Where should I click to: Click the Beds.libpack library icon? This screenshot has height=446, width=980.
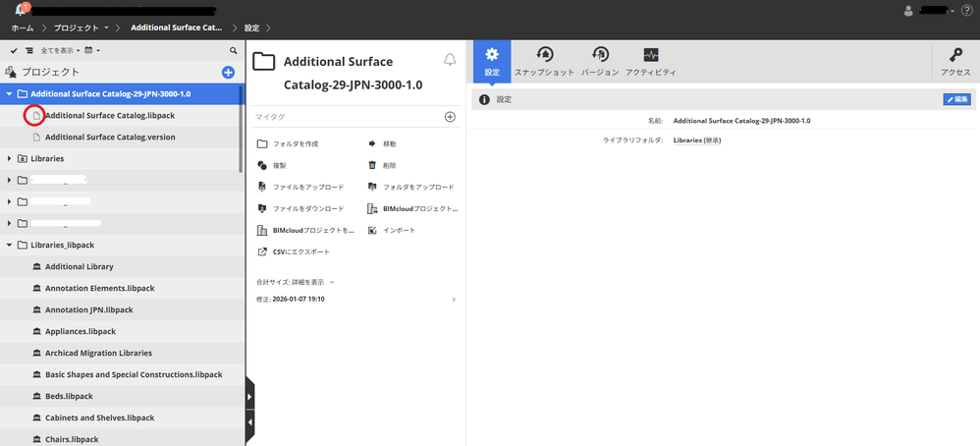(x=36, y=396)
